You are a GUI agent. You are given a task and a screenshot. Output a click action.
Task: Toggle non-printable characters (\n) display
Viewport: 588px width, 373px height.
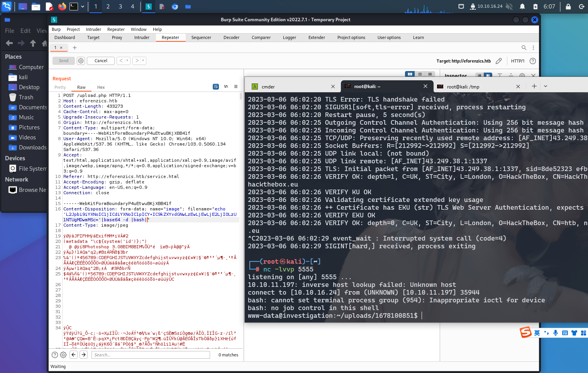pos(226,86)
